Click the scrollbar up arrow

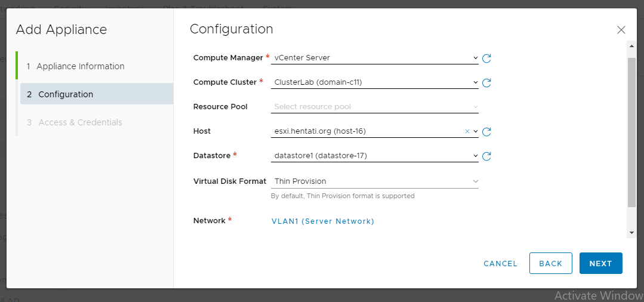coord(631,45)
